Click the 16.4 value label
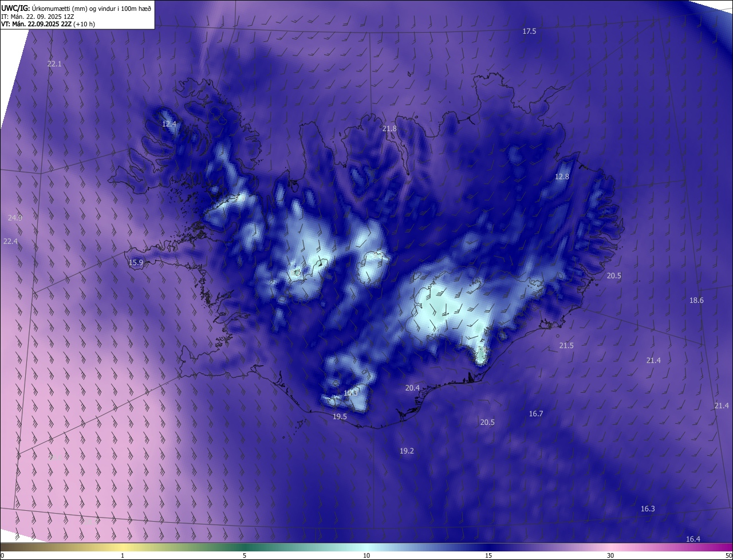Image resolution: width=733 pixels, height=560 pixels. (x=693, y=539)
